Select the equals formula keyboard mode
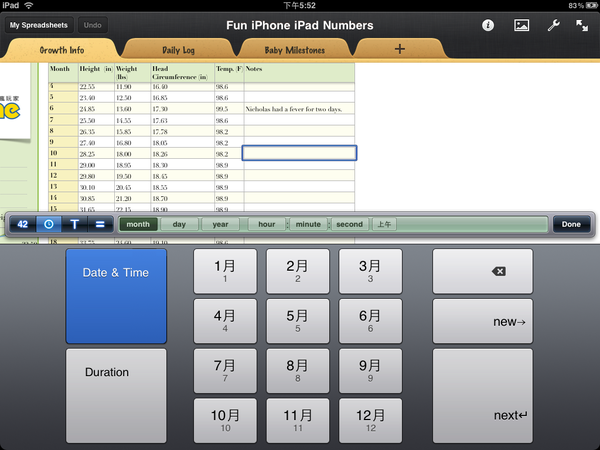 click(x=100, y=224)
